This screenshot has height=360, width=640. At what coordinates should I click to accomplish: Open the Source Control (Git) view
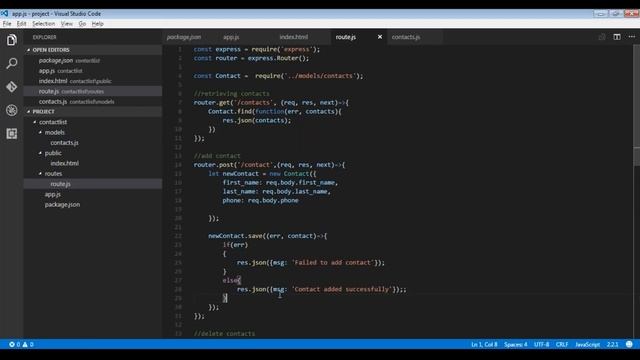(11, 87)
